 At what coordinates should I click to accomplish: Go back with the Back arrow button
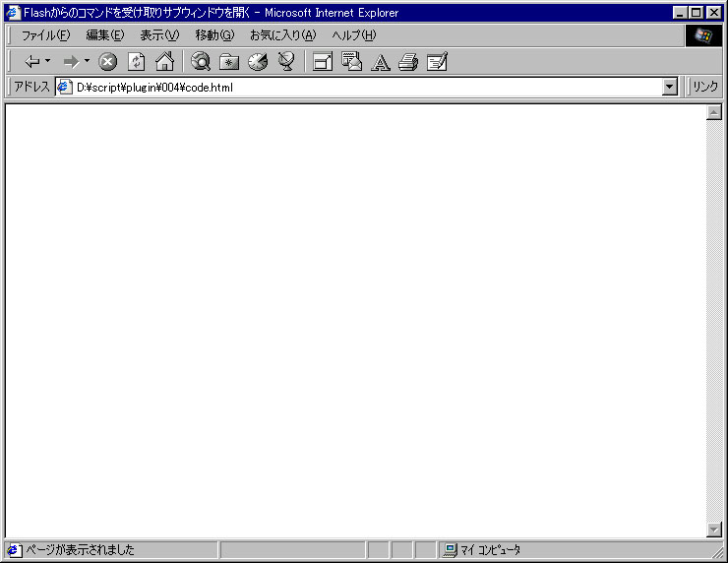pyautogui.click(x=32, y=61)
